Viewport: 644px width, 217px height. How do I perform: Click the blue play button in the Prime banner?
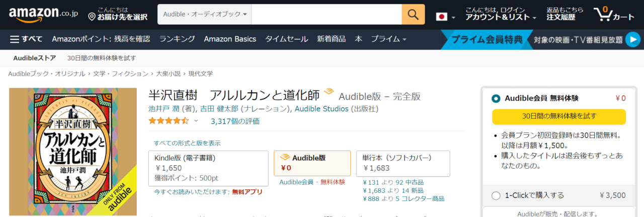tap(632, 39)
